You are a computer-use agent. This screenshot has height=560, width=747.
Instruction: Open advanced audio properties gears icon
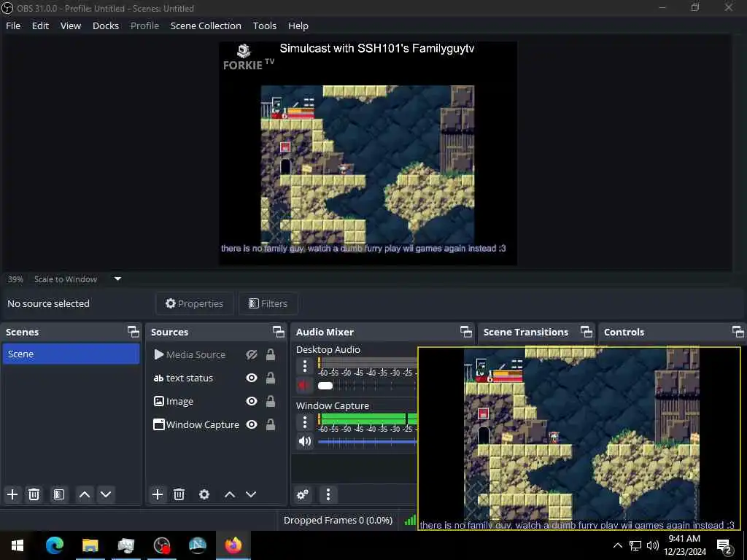[x=303, y=494]
